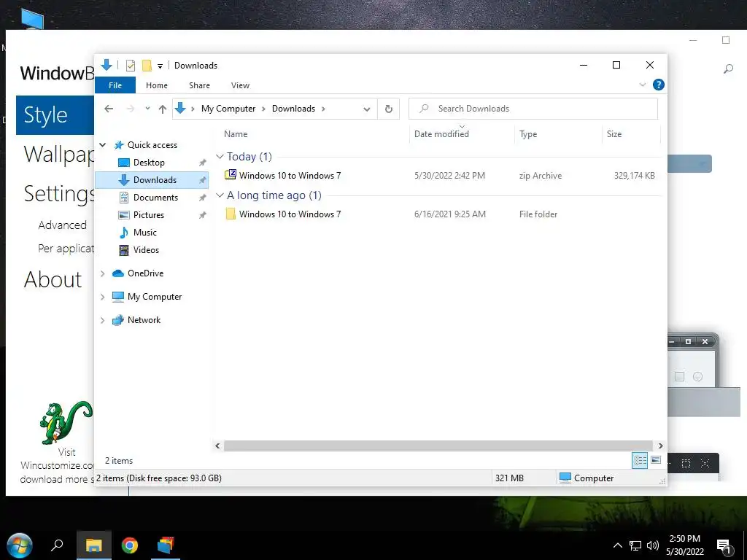This screenshot has width=747, height=560.
Task: Expand the Network tree node
Action: point(102,320)
